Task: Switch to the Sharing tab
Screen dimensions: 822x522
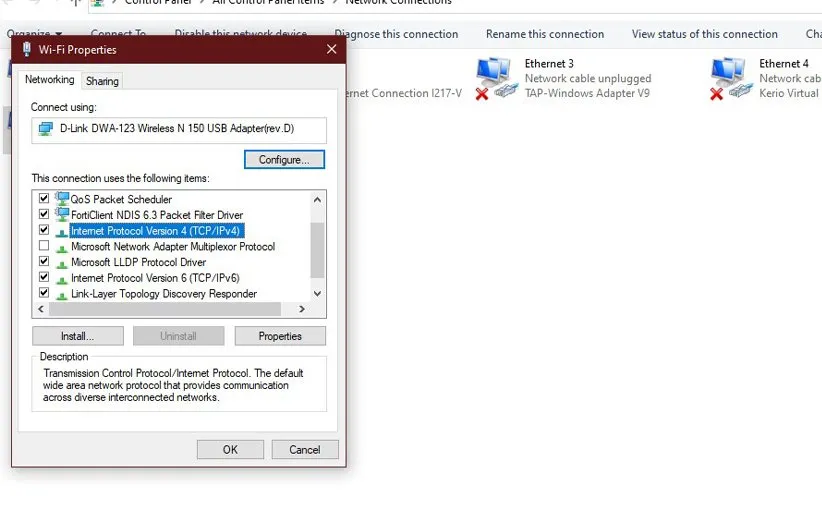Action: pos(102,81)
